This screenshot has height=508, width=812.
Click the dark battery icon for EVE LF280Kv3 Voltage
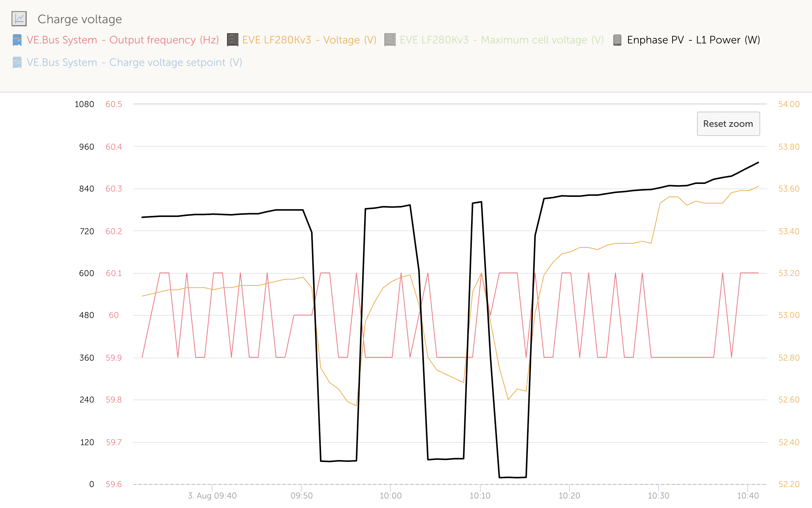tap(232, 40)
